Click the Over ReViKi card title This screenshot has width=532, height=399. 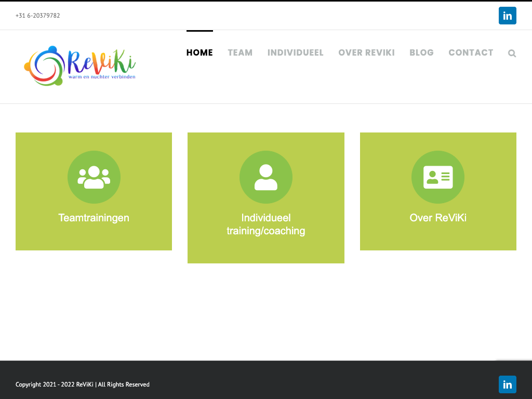point(438,218)
